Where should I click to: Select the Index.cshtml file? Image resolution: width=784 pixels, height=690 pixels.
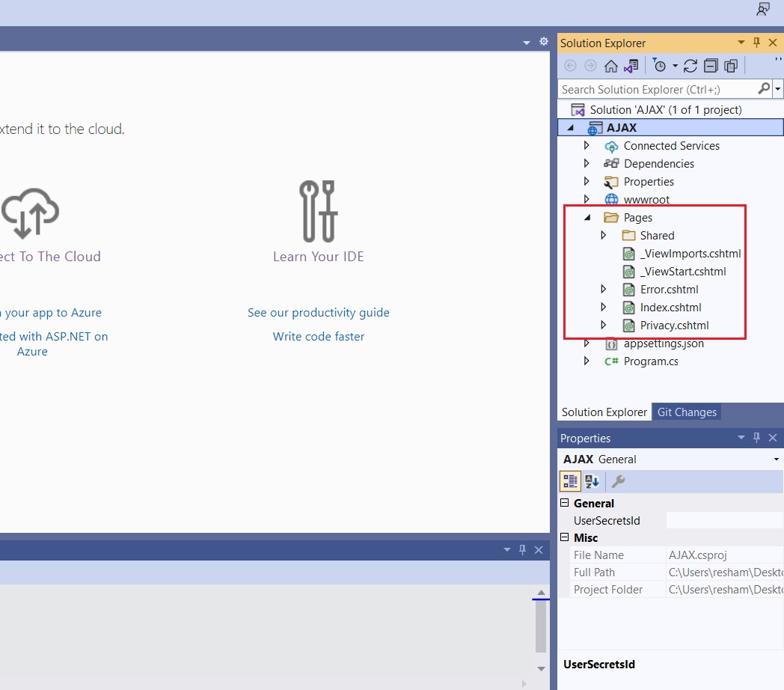pyautogui.click(x=670, y=308)
